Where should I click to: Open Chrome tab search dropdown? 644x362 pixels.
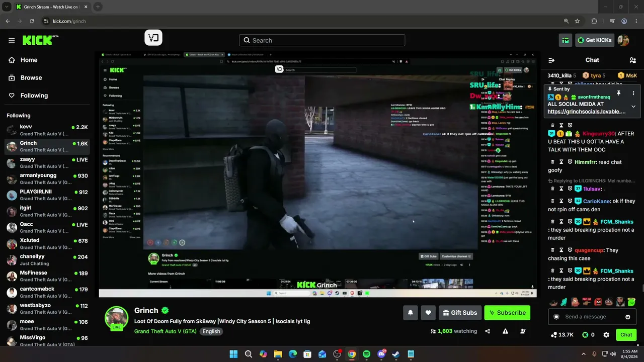[7, 7]
